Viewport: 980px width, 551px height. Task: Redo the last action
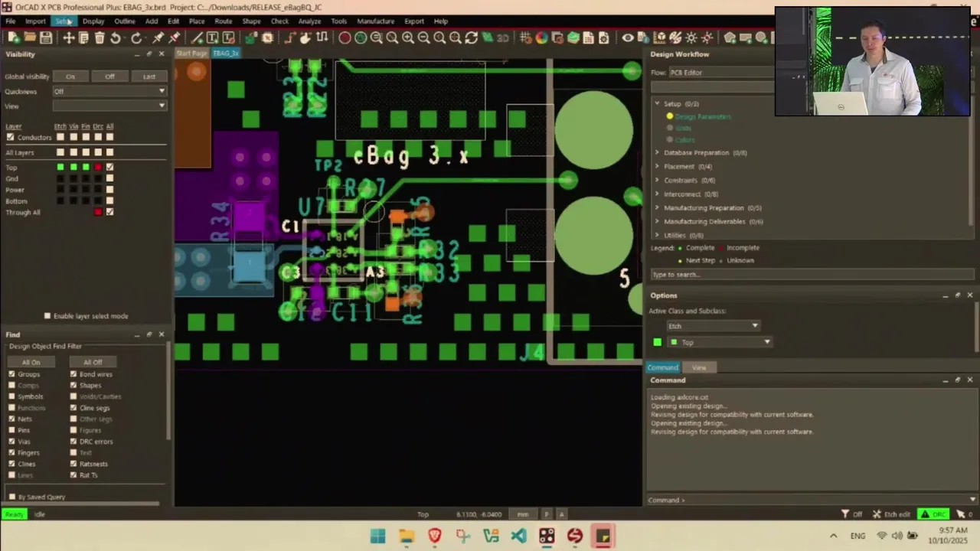(x=136, y=37)
